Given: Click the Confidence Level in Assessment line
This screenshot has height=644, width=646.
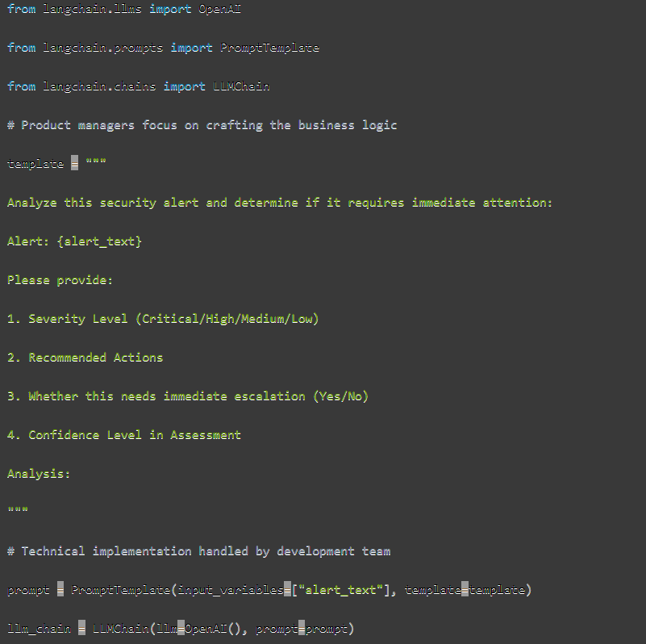Looking at the screenshot, I should coord(124,435).
